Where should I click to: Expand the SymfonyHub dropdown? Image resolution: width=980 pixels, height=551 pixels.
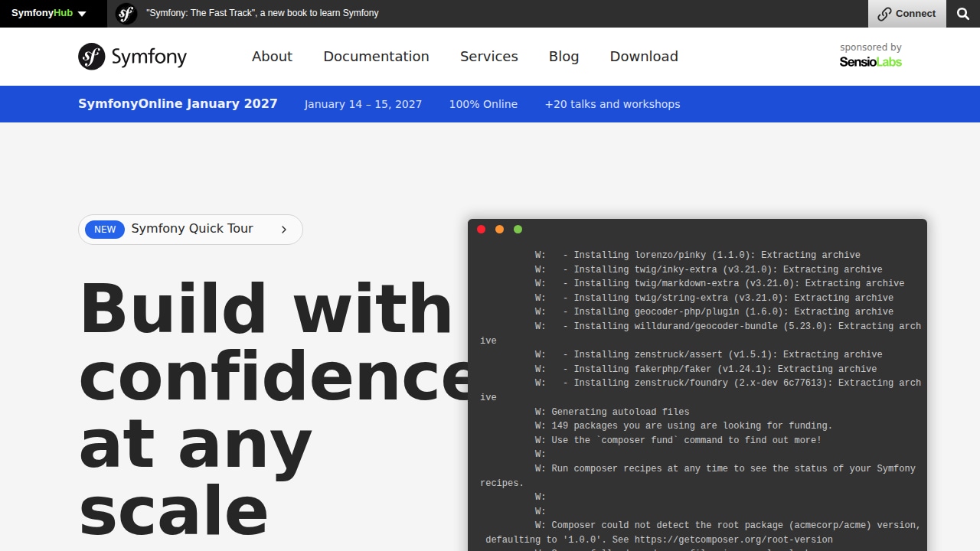(x=49, y=14)
